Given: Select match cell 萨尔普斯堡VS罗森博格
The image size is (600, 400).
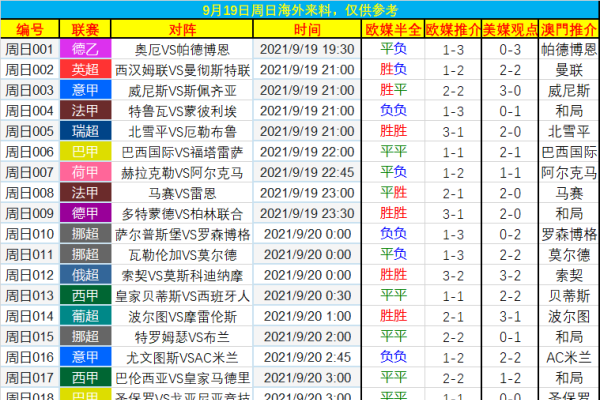Looking at the screenshot, I should (182, 234).
